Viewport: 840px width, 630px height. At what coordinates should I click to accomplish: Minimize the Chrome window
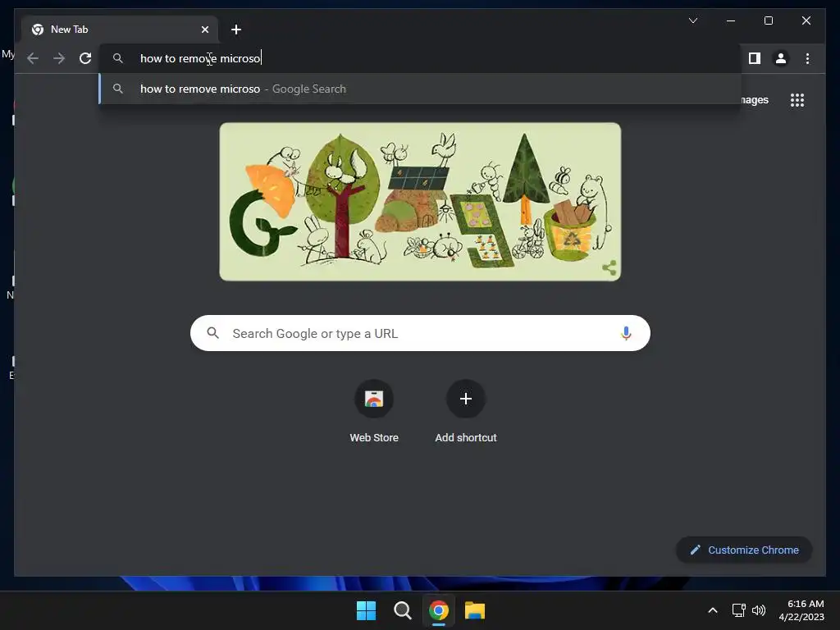[x=731, y=21]
